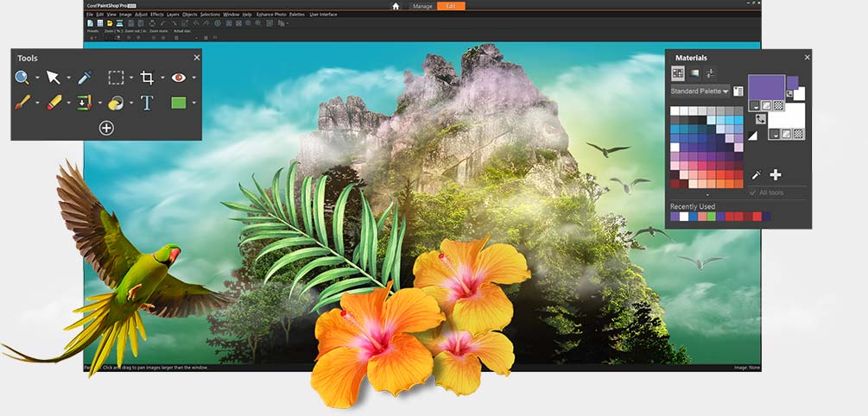The width and height of the screenshot is (868, 416).
Task: Expand the Clone brush flyout arrow
Action: click(x=100, y=103)
